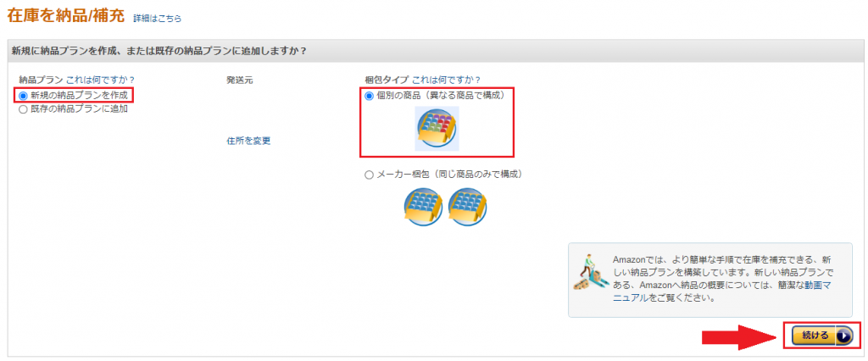Viewport: 868px width, 361px height.
Task: Select 既存の納品プランに追加 radio button
Action: coord(23,109)
